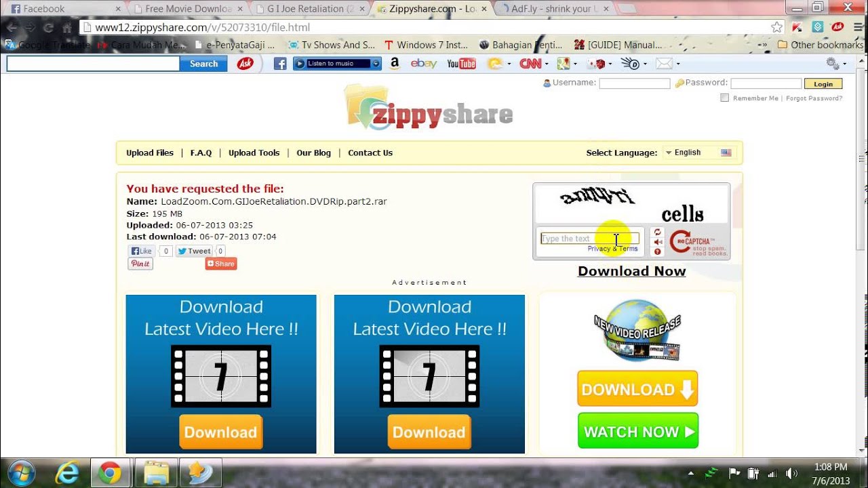Switch to the Free Movie Download tab
Screen dimensions: 868x488
(187, 9)
